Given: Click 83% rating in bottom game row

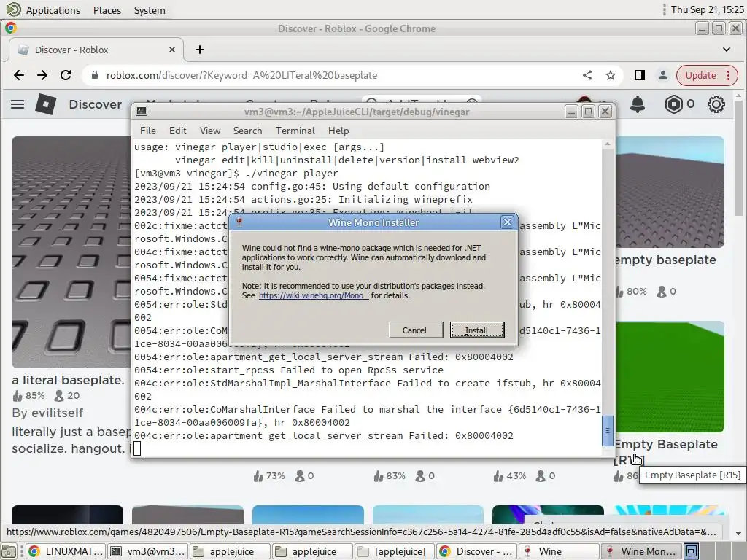Looking at the screenshot, I should 390,475.
